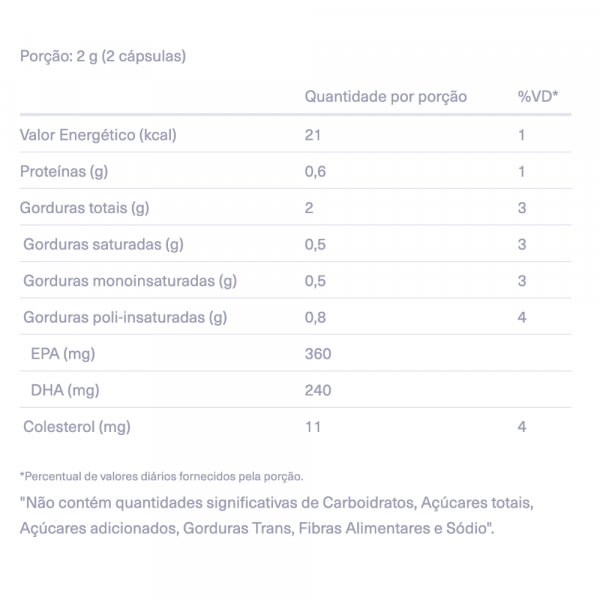Screen dimensions: 600x600
Task: Click the quantity 2 for Gorduras totais
Action: pos(309,208)
